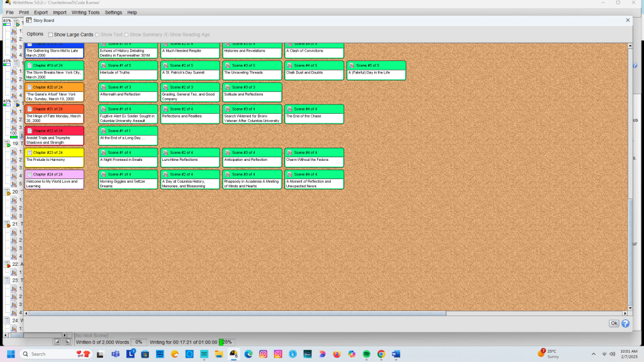Click the Story Board window title icon

pos(28,21)
